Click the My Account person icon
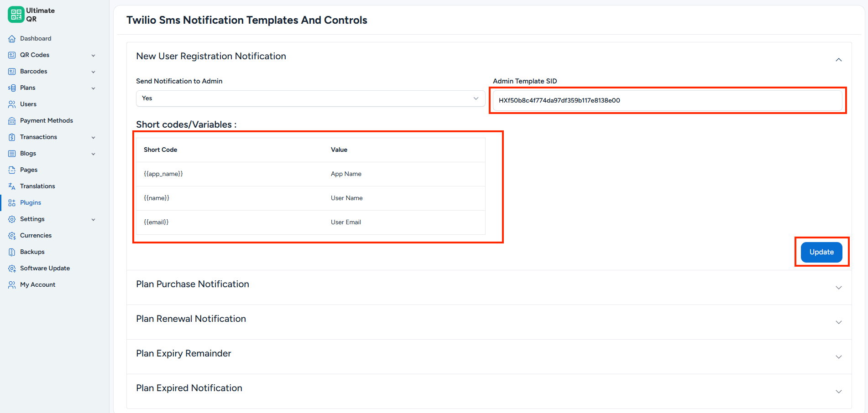The image size is (868, 413). [12, 285]
